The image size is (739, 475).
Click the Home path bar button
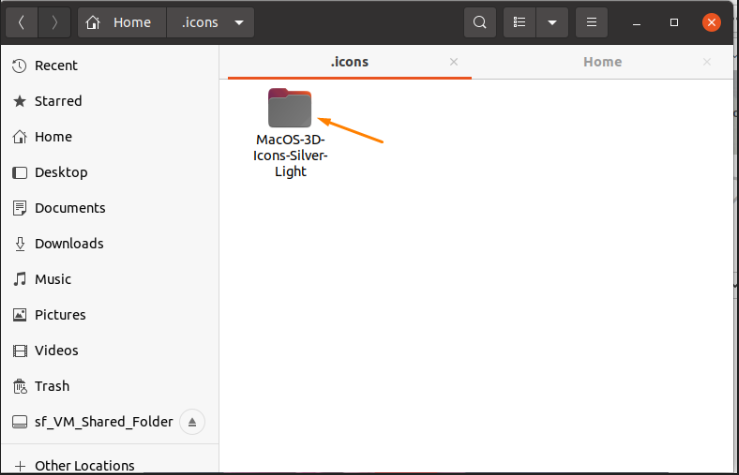pos(122,22)
